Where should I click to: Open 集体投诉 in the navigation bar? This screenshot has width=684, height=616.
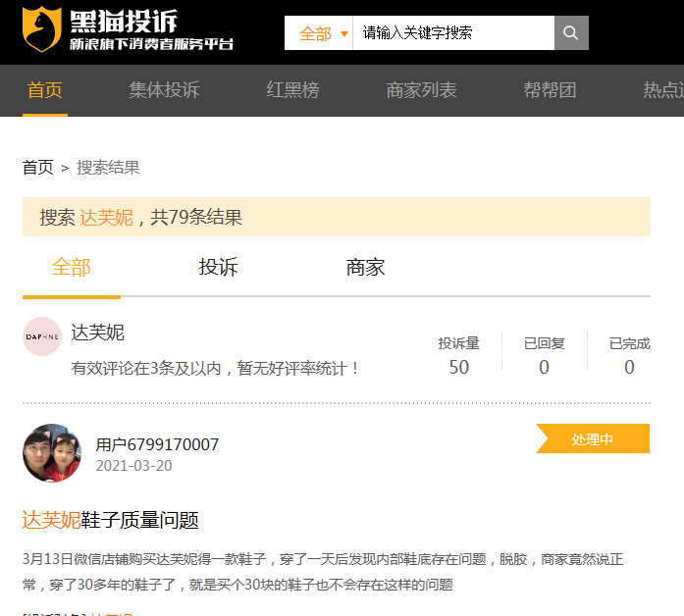(x=164, y=90)
